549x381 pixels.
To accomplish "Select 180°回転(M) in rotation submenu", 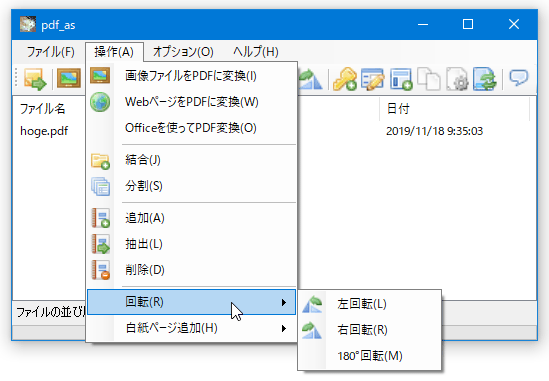I will coord(369,356).
